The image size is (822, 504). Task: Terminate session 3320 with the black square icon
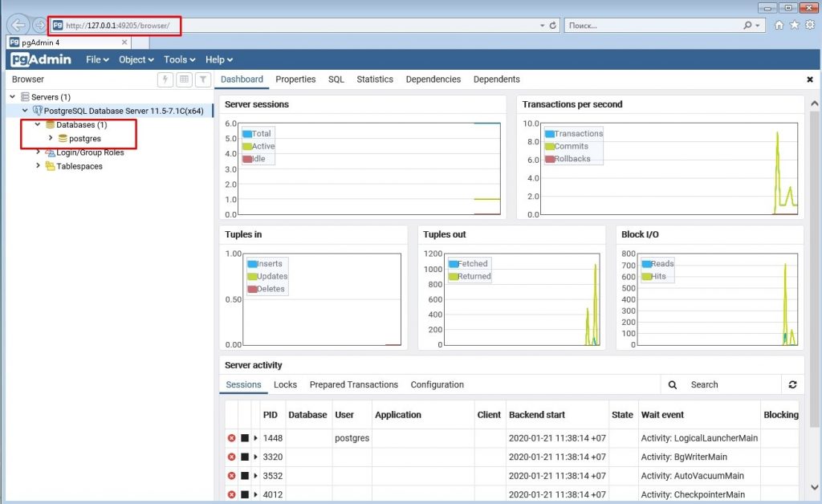tap(244, 457)
